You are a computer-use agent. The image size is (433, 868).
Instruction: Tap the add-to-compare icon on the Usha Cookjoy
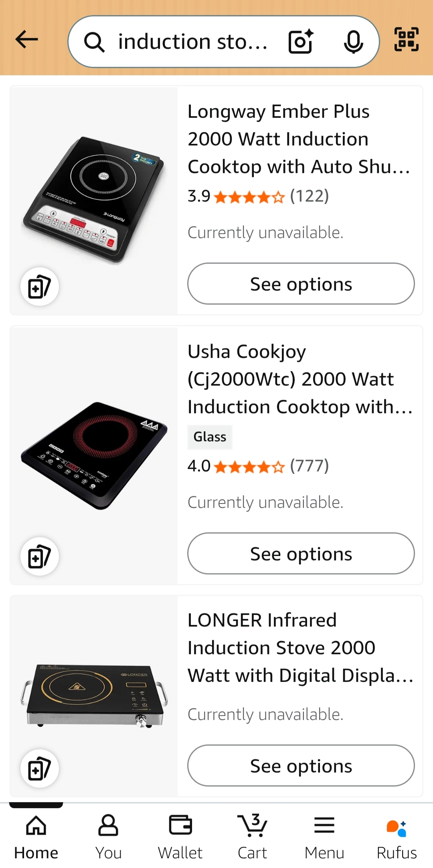40,556
